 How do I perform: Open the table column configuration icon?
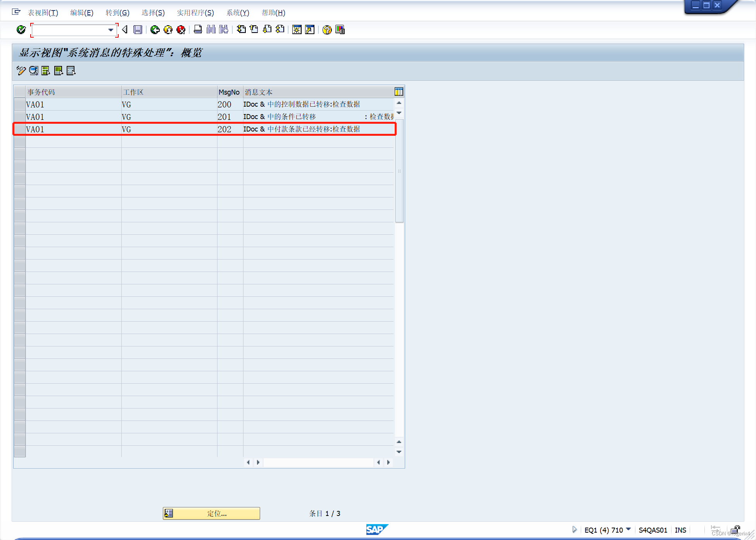[399, 92]
